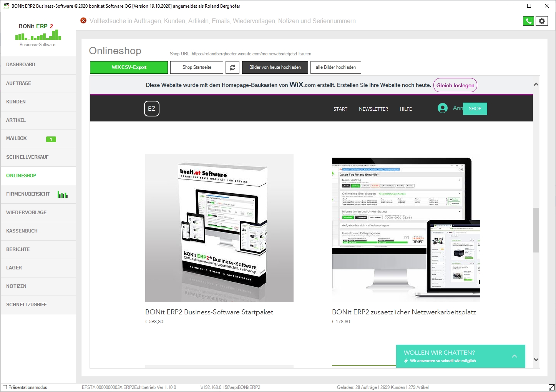This screenshot has height=392, width=556.
Task: Click START in the shop navigation
Action: point(340,109)
